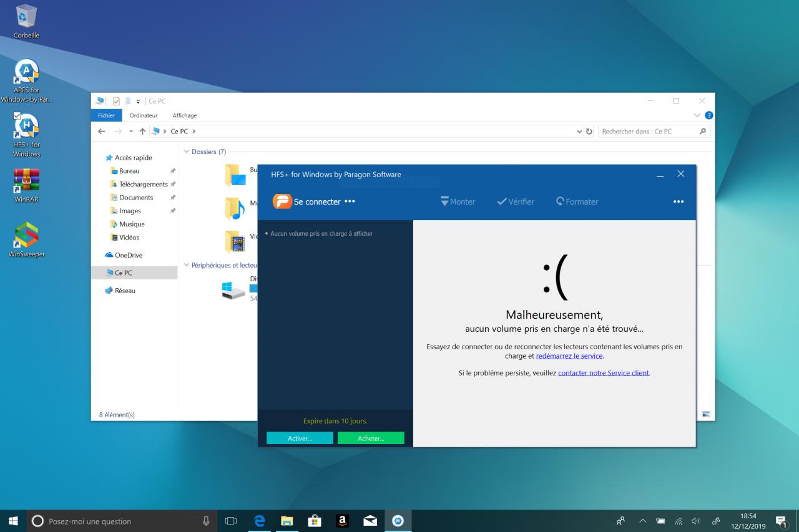Open contacter notre Service client link
Screen dimensions: 799x532
coord(604,373)
